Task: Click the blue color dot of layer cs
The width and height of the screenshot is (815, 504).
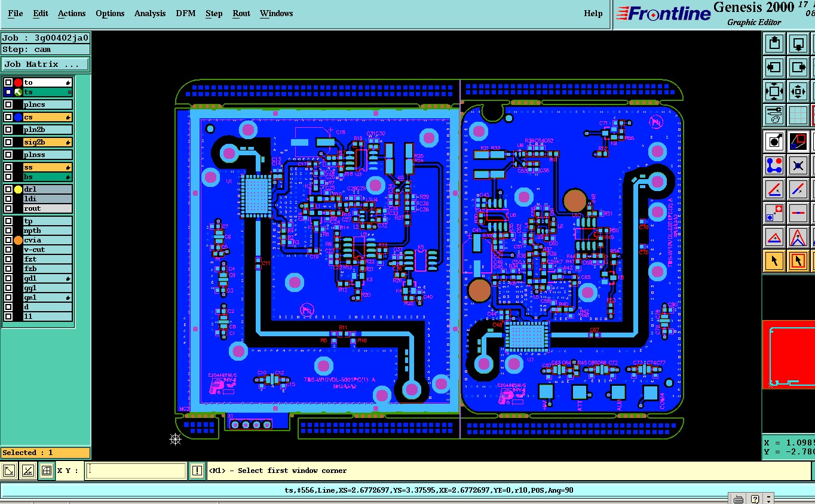Action: (x=18, y=117)
